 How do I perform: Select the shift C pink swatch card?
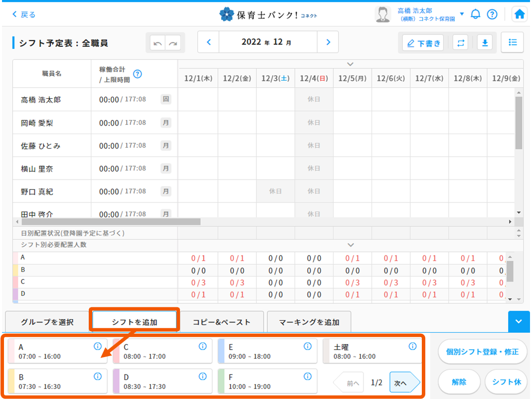click(156, 352)
